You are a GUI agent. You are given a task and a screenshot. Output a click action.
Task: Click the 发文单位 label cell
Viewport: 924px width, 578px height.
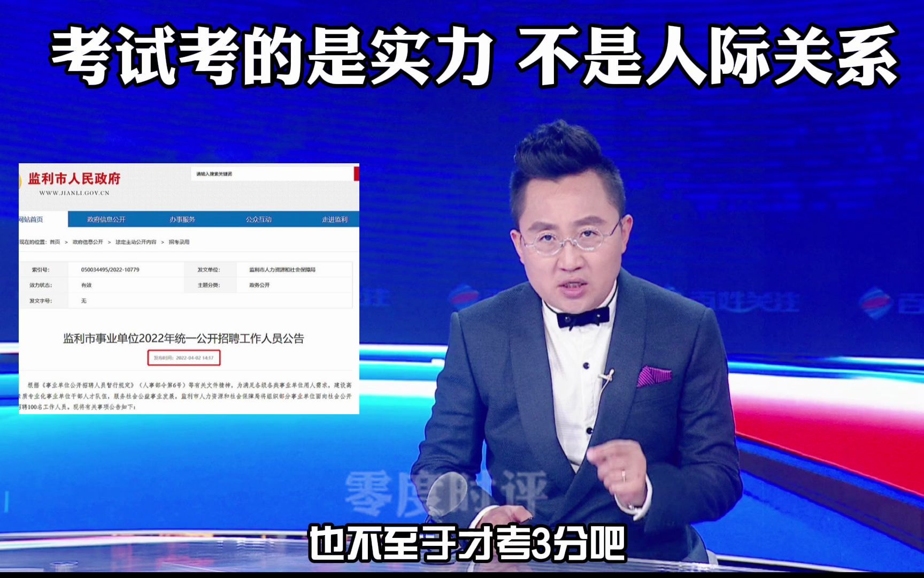tap(209, 270)
